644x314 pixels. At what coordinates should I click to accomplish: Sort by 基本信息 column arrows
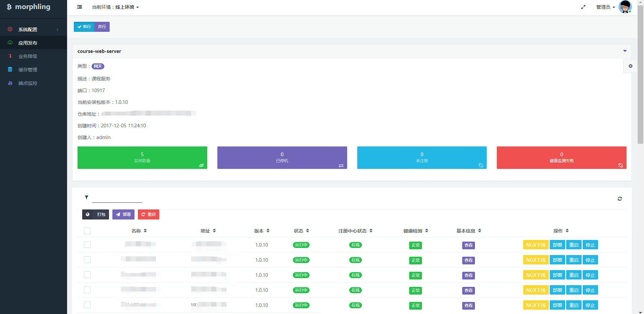[x=480, y=231]
